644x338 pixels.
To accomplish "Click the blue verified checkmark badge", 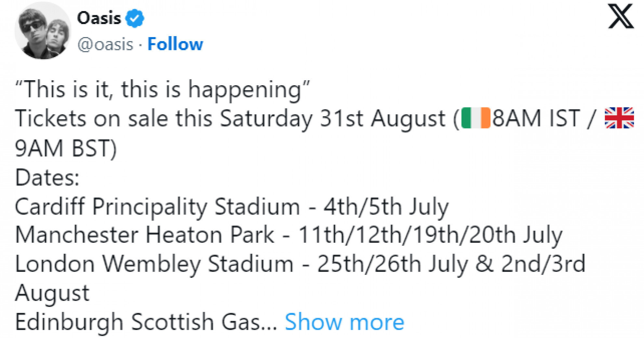I will coord(135,18).
